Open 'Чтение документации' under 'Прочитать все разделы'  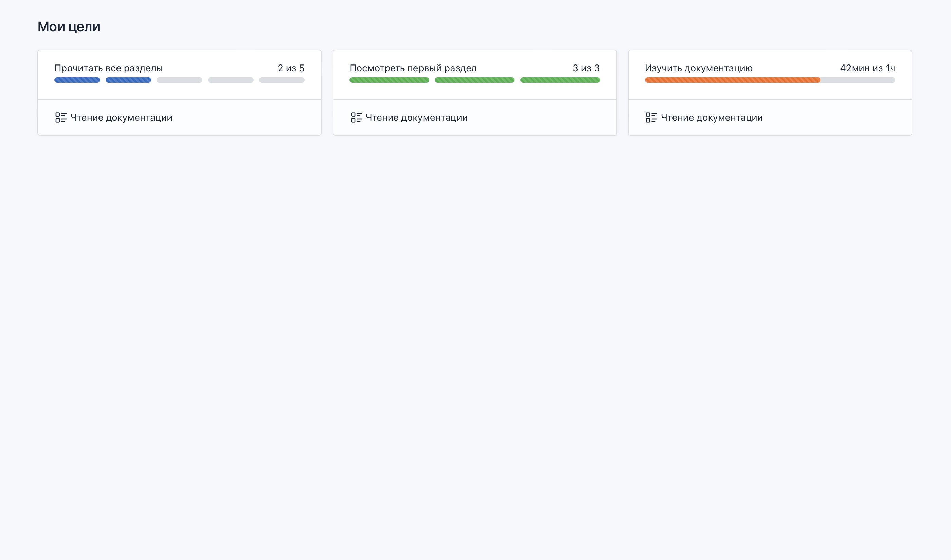[x=121, y=118]
